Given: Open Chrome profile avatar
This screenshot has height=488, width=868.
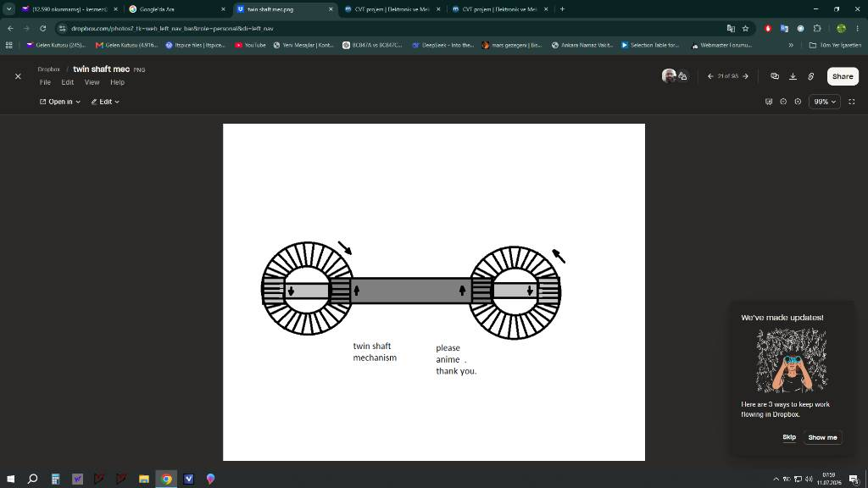Looking at the screenshot, I should click(841, 28).
